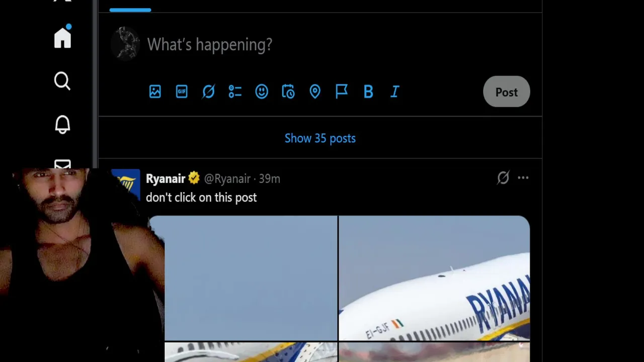
Task: Open the more options menu on Ryanair post
Action: click(x=523, y=177)
